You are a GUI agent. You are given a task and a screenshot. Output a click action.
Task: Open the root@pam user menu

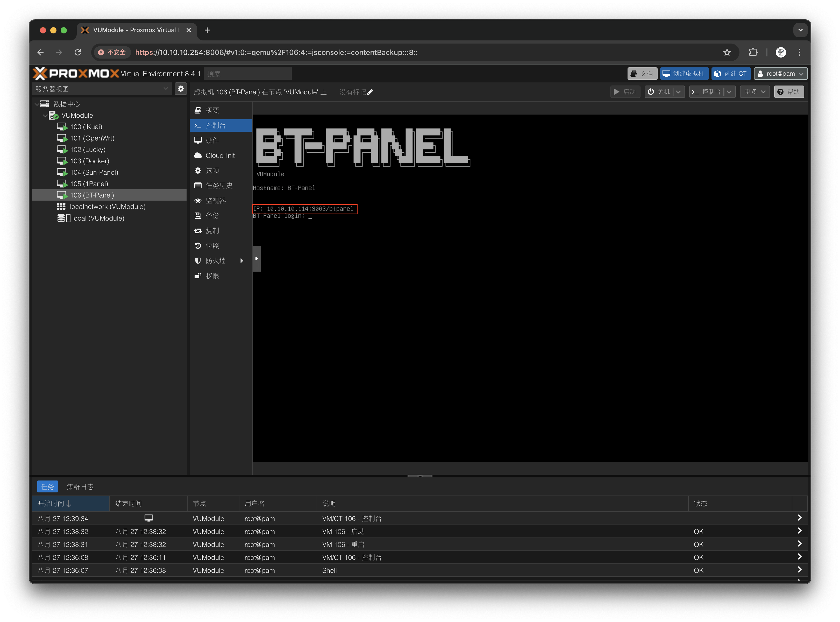tap(781, 74)
